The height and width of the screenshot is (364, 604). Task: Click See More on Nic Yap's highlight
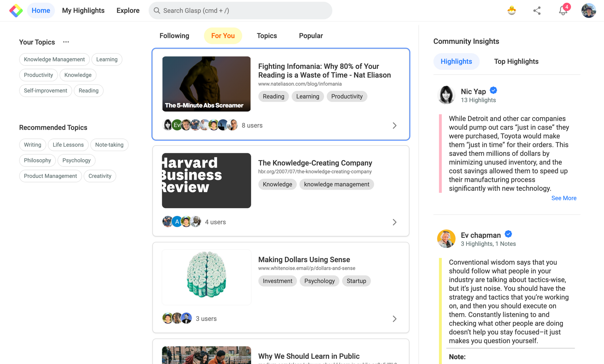tap(564, 198)
